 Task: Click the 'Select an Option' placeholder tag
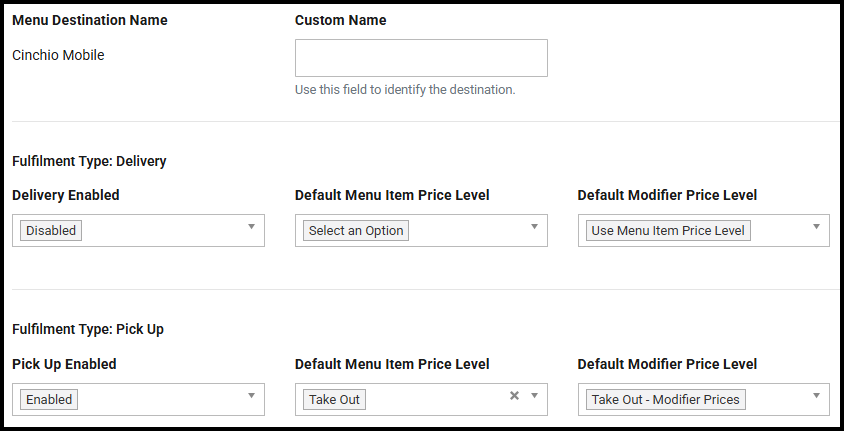pos(356,231)
